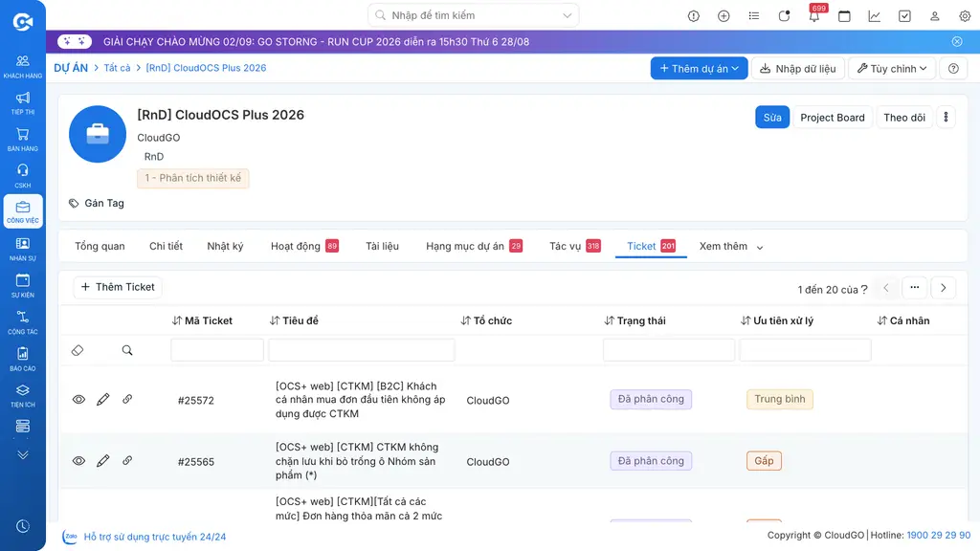Open the Bán hàng cart module

coord(23,140)
